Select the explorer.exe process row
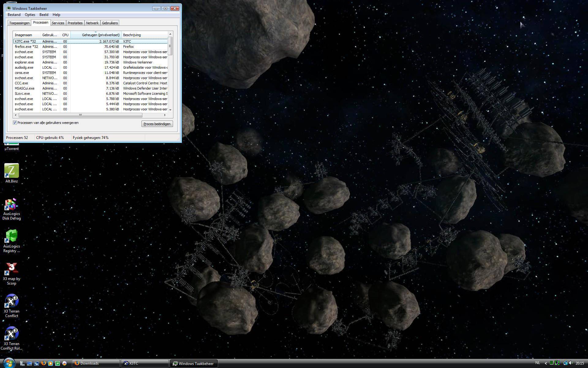588x368 pixels. (x=90, y=62)
